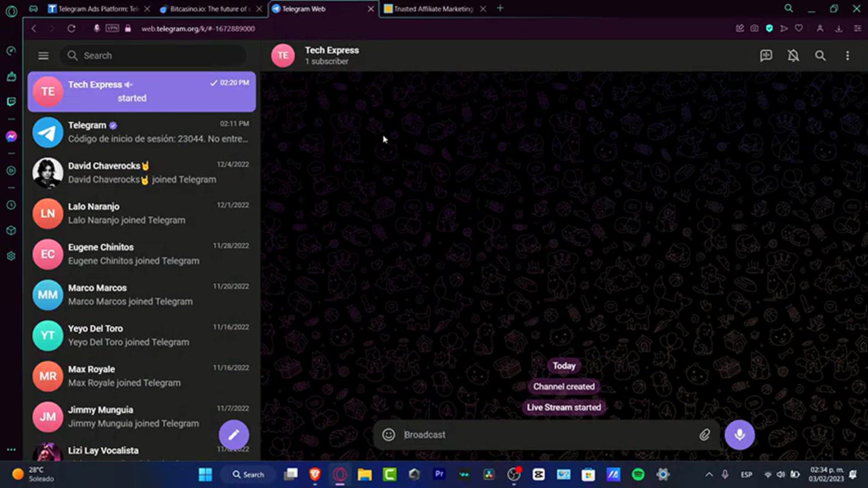Viewport: 868px width, 488px height.
Task: Open Messenger in browser sidebar
Action: [x=11, y=136]
